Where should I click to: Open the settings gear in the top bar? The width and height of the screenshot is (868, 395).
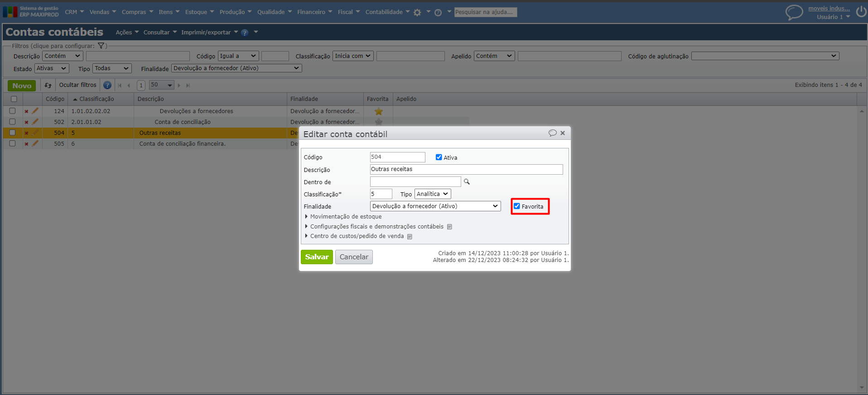tap(417, 13)
